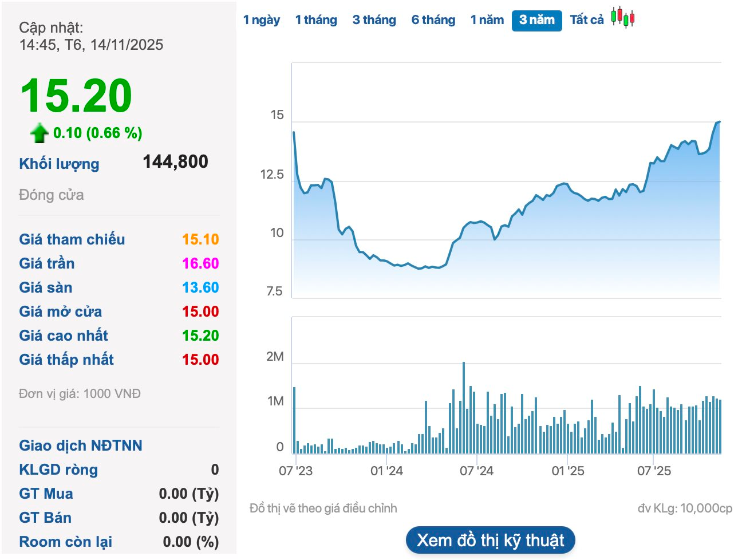Choose the 6 tháng time range

(433, 20)
